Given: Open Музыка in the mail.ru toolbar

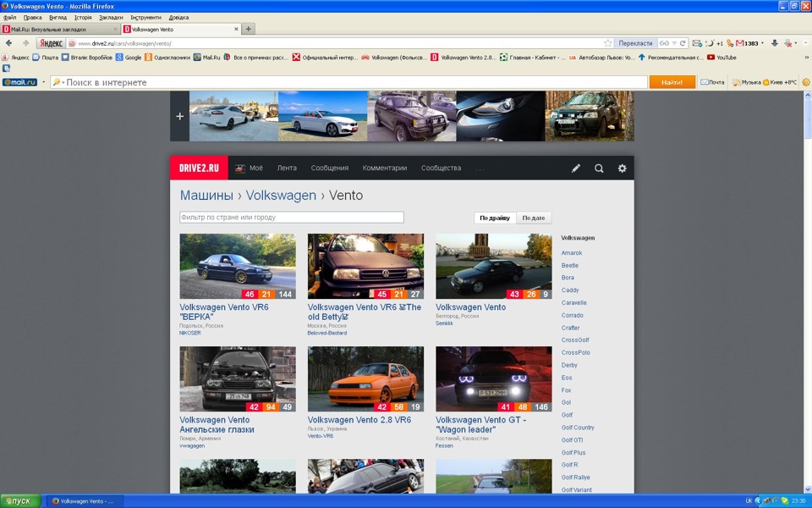Looking at the screenshot, I should coord(747,82).
